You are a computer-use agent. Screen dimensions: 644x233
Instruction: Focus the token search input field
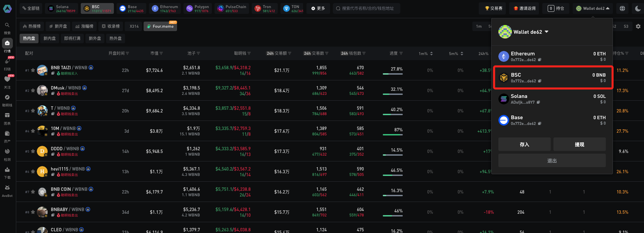point(368,8)
